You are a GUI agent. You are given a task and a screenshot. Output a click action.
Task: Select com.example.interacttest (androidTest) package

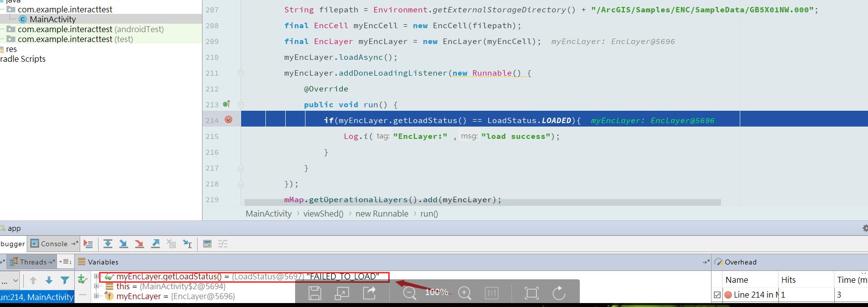click(x=91, y=29)
